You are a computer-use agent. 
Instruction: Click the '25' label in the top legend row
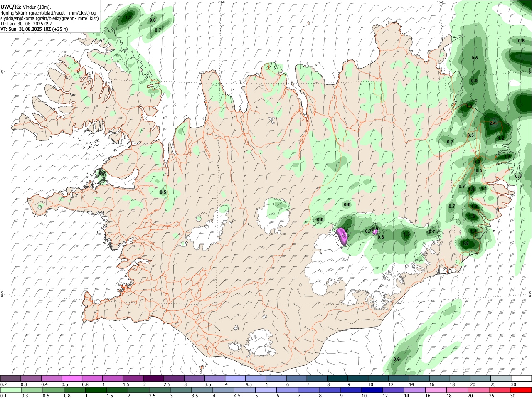coord(493,384)
